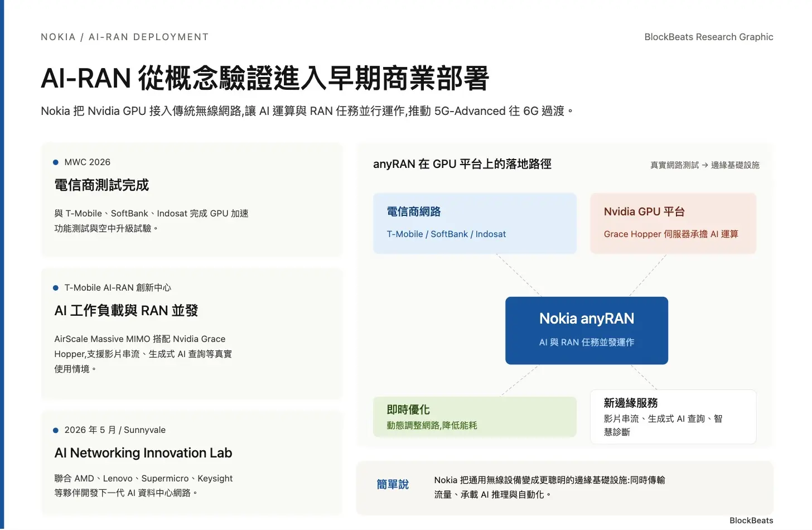Click '影片串流、生成式 AI 查詢、智慧診斷' text
The image size is (812, 530).
(663, 425)
